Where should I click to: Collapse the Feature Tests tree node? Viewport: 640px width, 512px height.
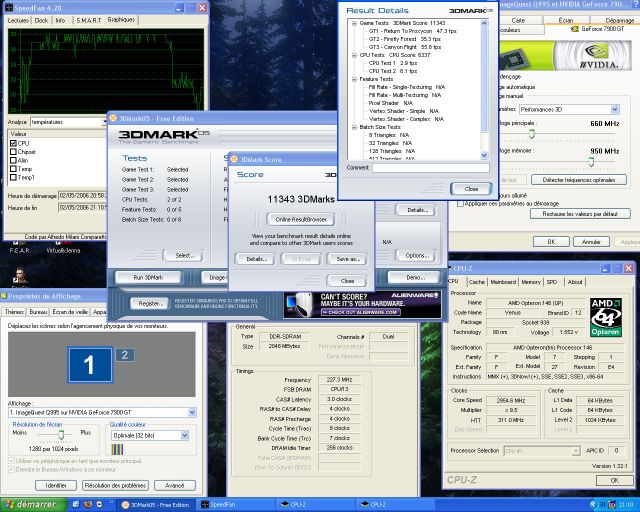354,79
